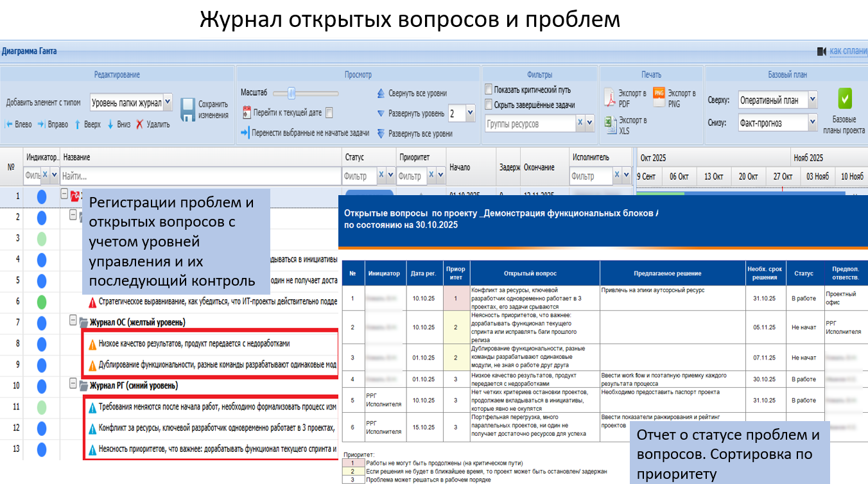The width and height of the screenshot is (868, 484).
Task: Open the element type dropdown for adding items
Action: tap(168, 102)
